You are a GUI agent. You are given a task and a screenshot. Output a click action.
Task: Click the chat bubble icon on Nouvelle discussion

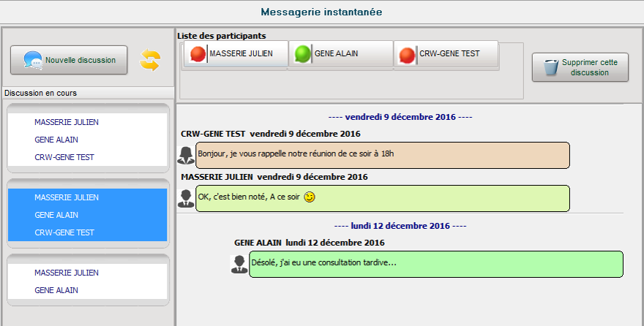[x=32, y=61]
